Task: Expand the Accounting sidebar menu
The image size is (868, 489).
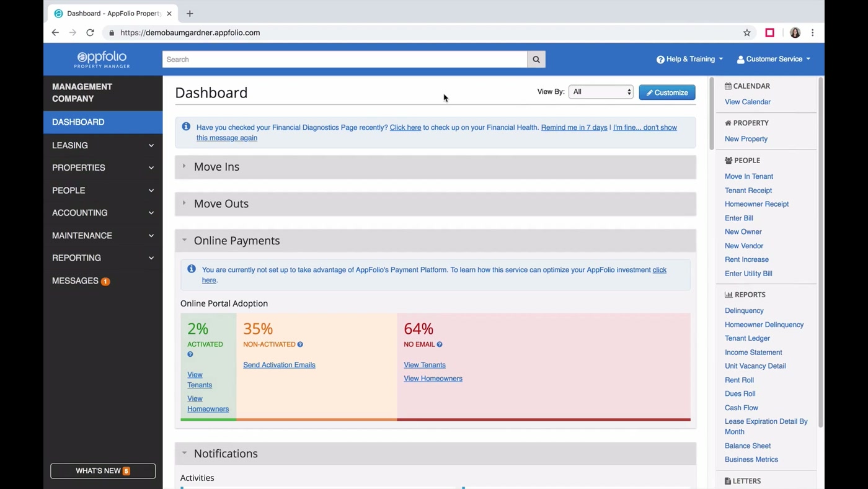Action: 103,213
